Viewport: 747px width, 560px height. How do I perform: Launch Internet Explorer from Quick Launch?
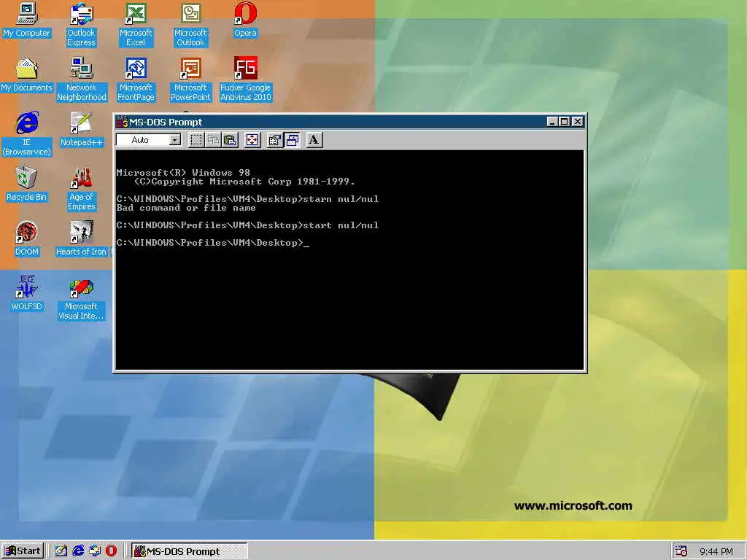tap(78, 551)
